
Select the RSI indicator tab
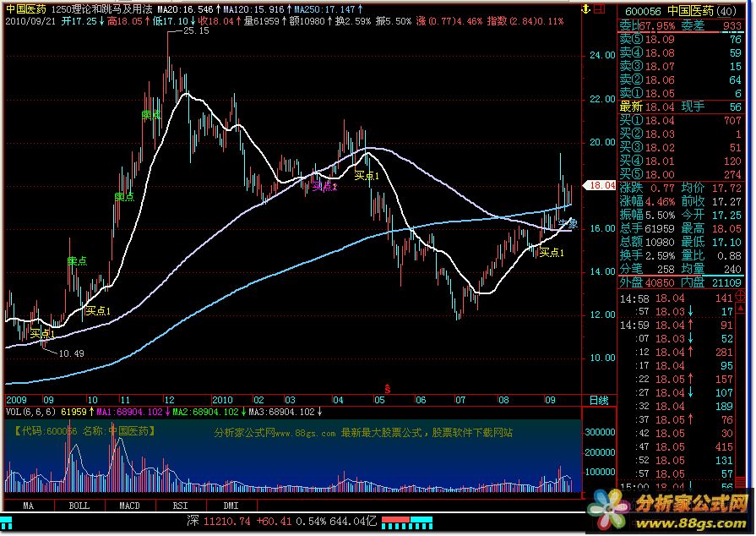click(x=180, y=506)
